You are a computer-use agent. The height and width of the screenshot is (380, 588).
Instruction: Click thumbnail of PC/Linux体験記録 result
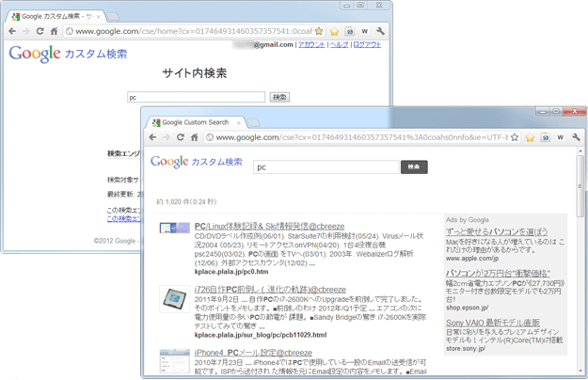coord(174,228)
